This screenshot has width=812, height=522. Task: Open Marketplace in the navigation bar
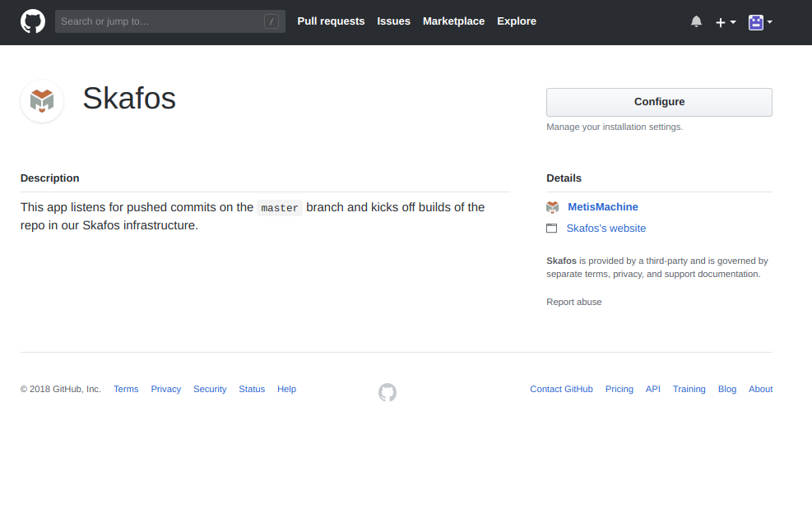453,21
